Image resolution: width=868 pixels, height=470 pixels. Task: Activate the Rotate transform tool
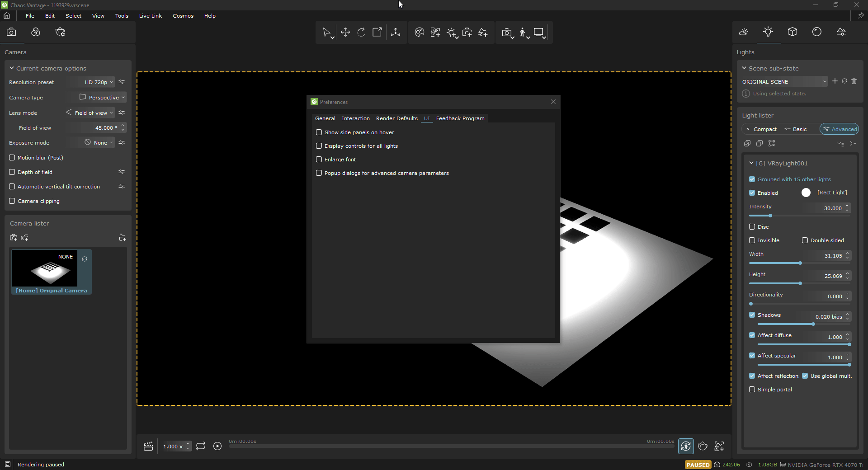[361, 33]
